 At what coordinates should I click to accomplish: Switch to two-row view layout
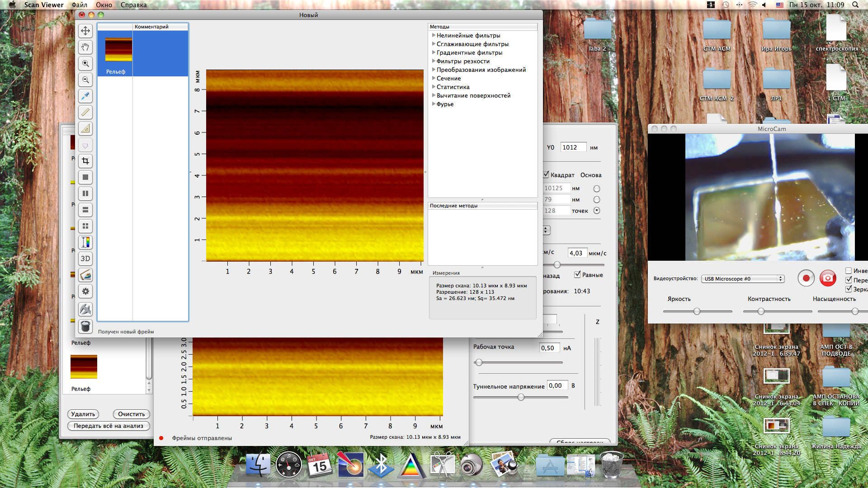point(85,210)
